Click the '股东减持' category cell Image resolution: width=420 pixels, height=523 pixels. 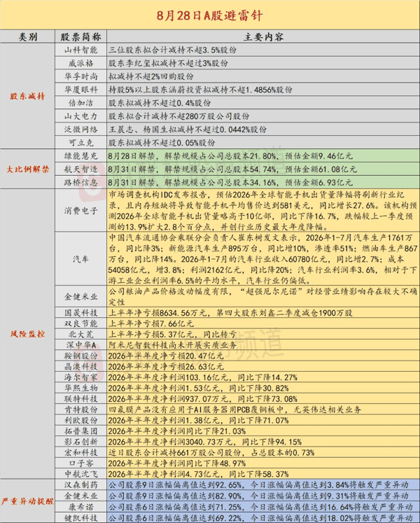[27, 97]
